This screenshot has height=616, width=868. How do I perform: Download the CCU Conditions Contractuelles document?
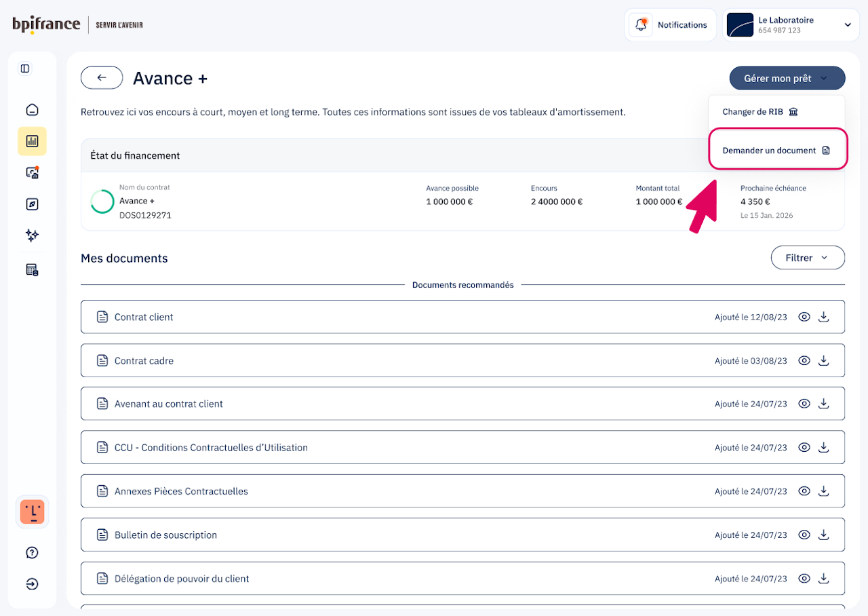click(x=824, y=447)
